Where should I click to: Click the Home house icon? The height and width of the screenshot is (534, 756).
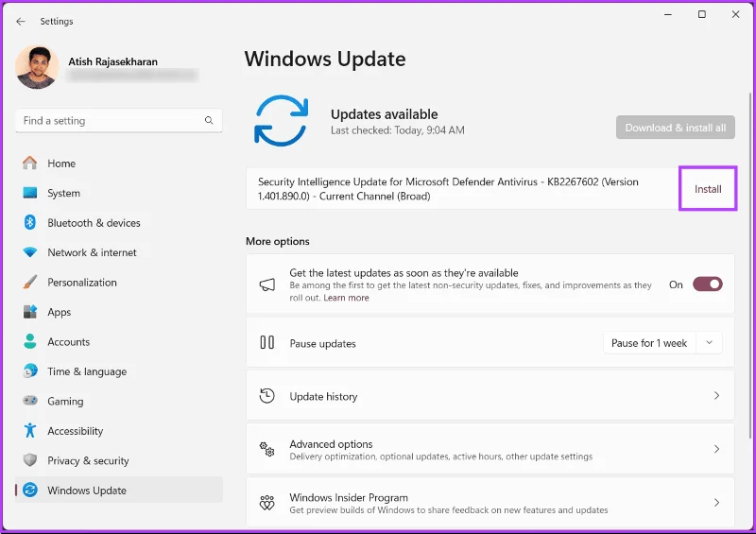[30, 164]
